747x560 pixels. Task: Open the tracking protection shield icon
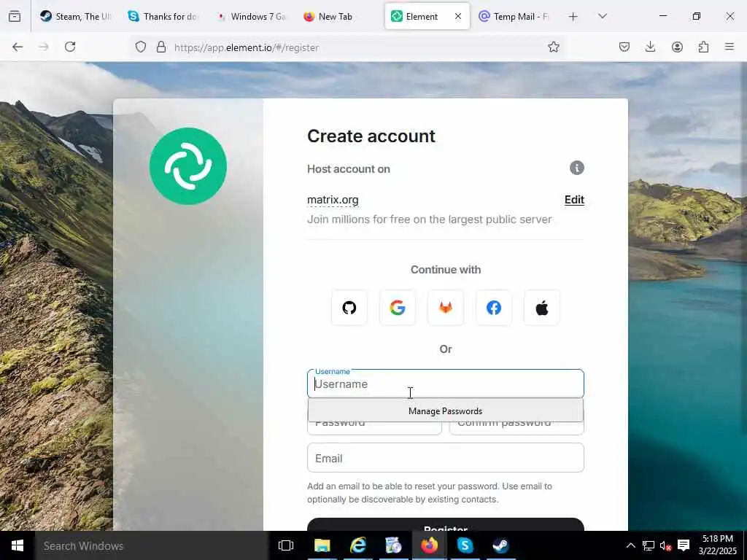[x=141, y=47]
